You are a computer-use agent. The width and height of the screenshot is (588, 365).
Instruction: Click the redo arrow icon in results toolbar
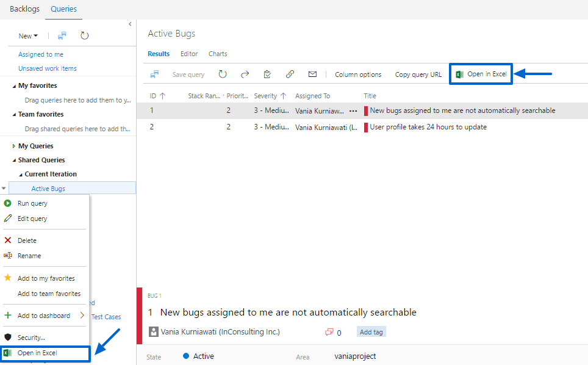pos(245,74)
